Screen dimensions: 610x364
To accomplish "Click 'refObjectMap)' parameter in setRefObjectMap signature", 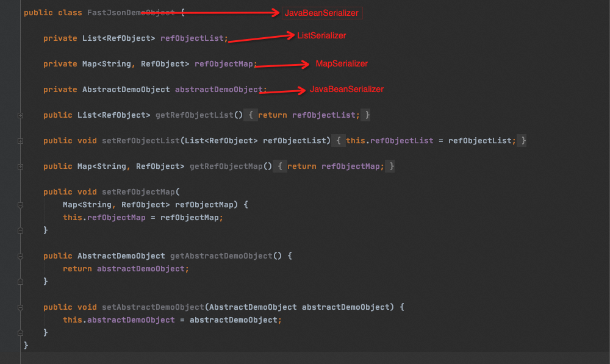I will [206, 204].
